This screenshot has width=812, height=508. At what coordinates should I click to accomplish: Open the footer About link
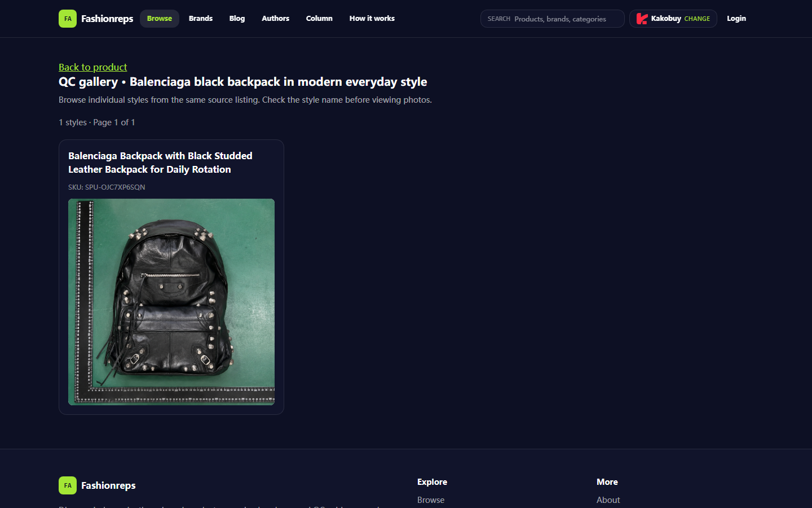pyautogui.click(x=608, y=500)
